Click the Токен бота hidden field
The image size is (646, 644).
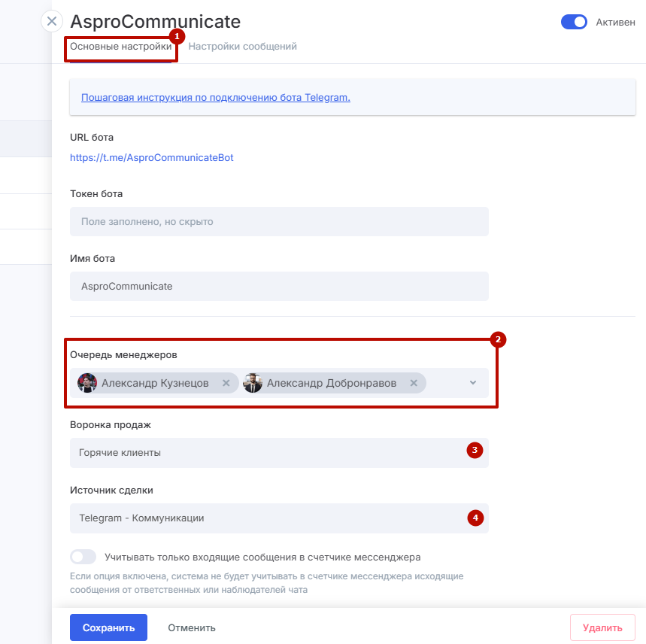click(x=279, y=222)
